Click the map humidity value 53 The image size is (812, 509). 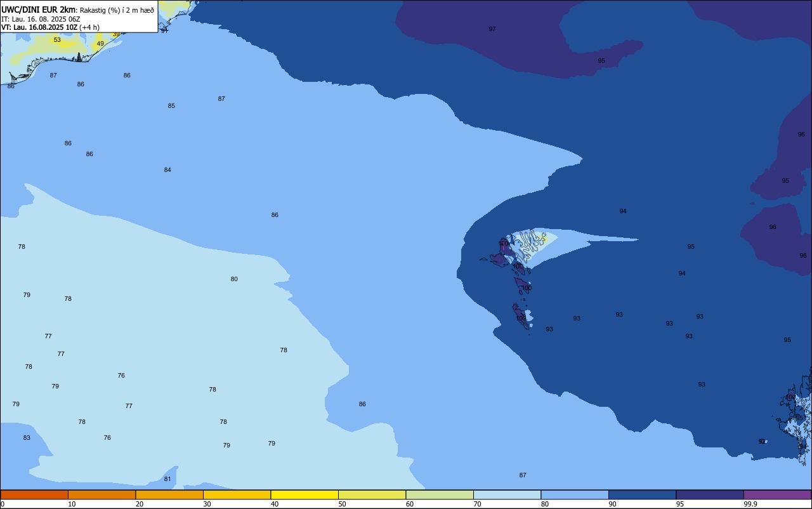tap(57, 40)
